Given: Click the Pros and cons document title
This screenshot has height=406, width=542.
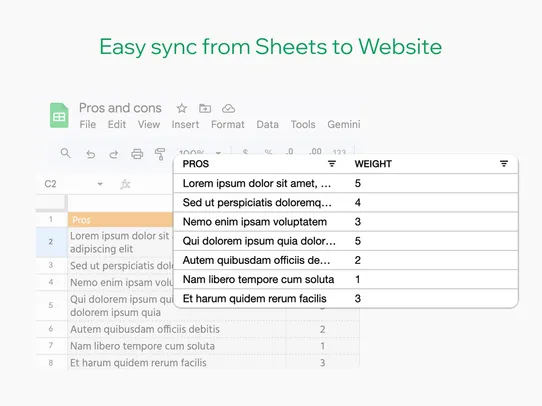Looking at the screenshot, I should click(x=120, y=108).
